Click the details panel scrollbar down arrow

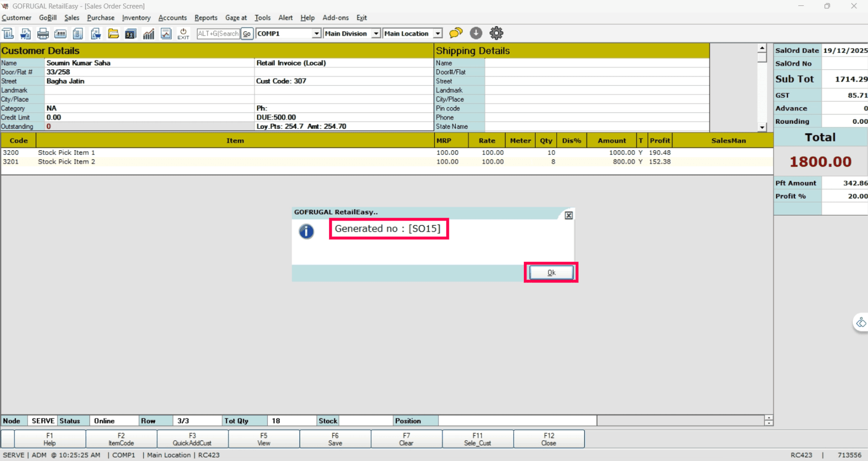pyautogui.click(x=762, y=127)
